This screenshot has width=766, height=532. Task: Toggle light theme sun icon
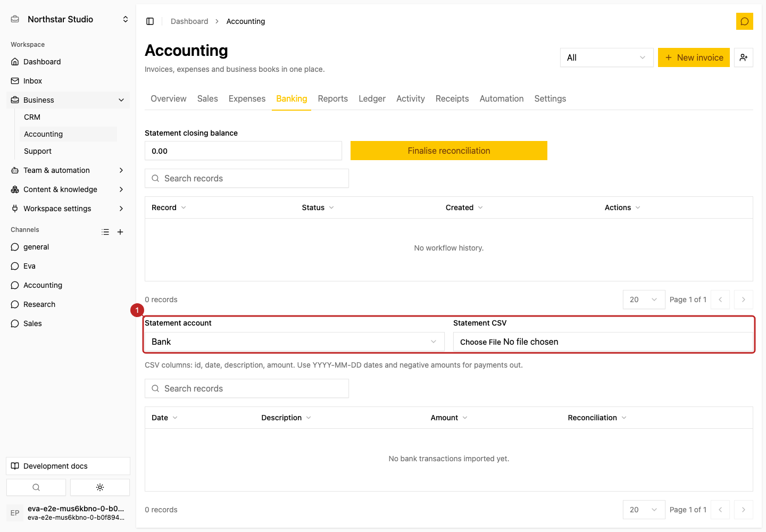tap(100, 487)
